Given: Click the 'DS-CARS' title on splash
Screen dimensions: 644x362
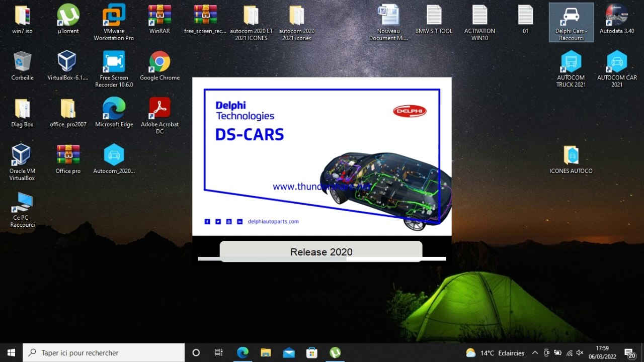Looking at the screenshot, I should pyautogui.click(x=250, y=135).
